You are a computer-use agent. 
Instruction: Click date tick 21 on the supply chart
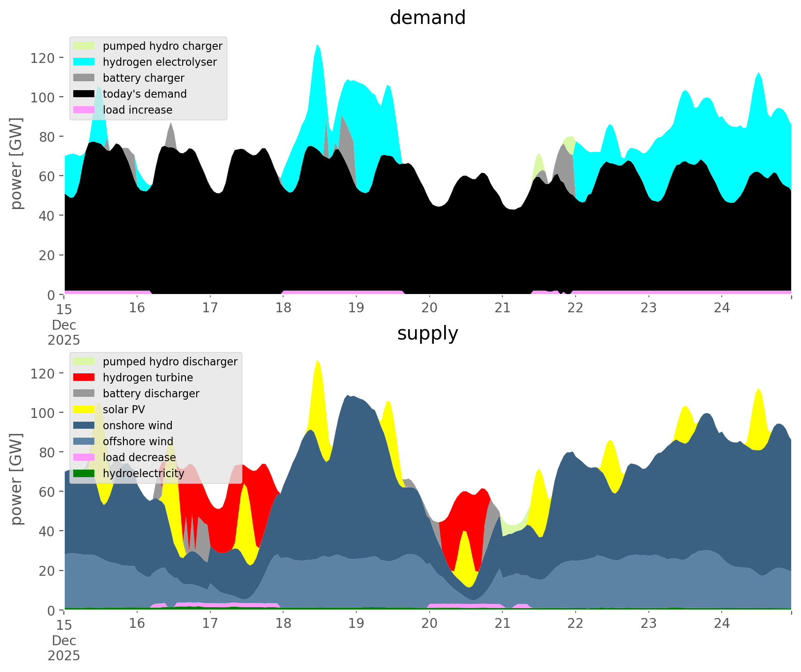point(502,624)
